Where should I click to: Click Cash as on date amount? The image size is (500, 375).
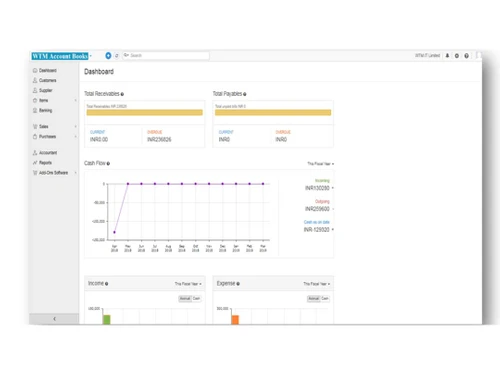coord(316,230)
